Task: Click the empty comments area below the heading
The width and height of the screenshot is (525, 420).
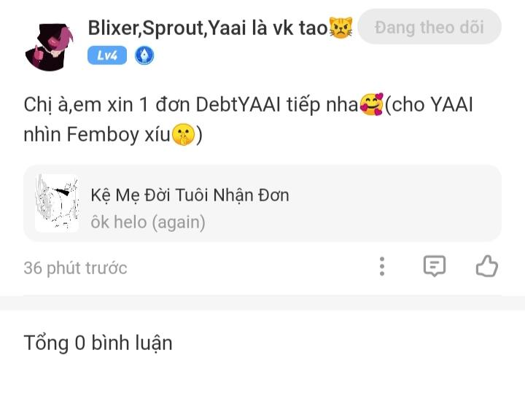Action: 262,390
